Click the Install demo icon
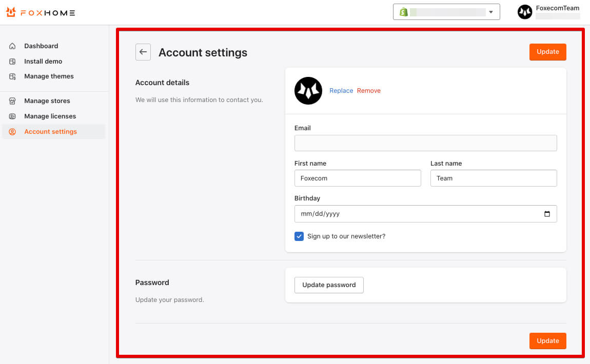The image size is (590, 364). coord(12,62)
